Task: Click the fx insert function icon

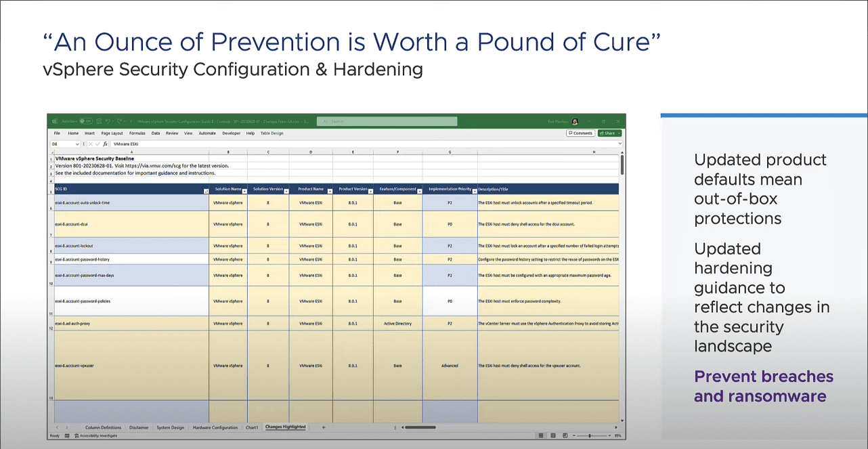Action: (x=105, y=144)
